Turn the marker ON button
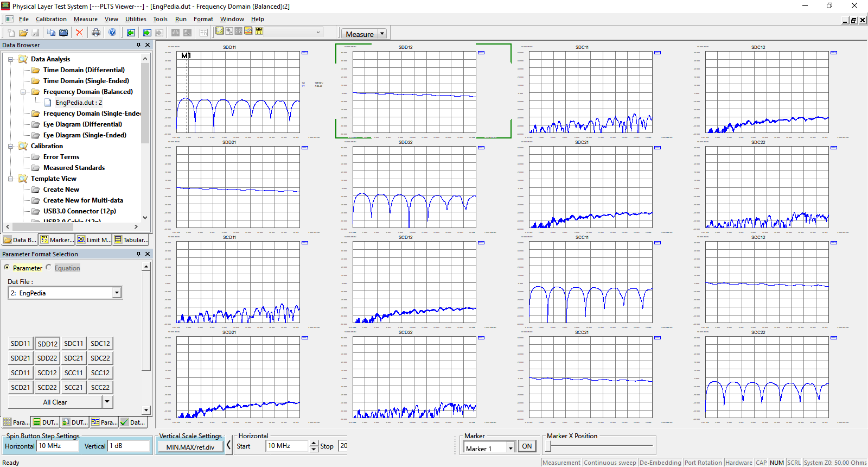The height and width of the screenshot is (467, 868). tap(527, 446)
